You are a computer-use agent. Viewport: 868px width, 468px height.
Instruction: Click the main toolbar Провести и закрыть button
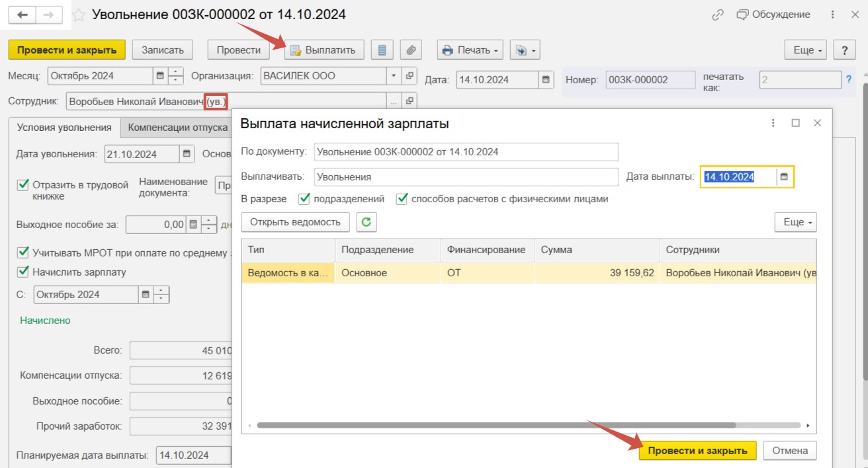66,50
